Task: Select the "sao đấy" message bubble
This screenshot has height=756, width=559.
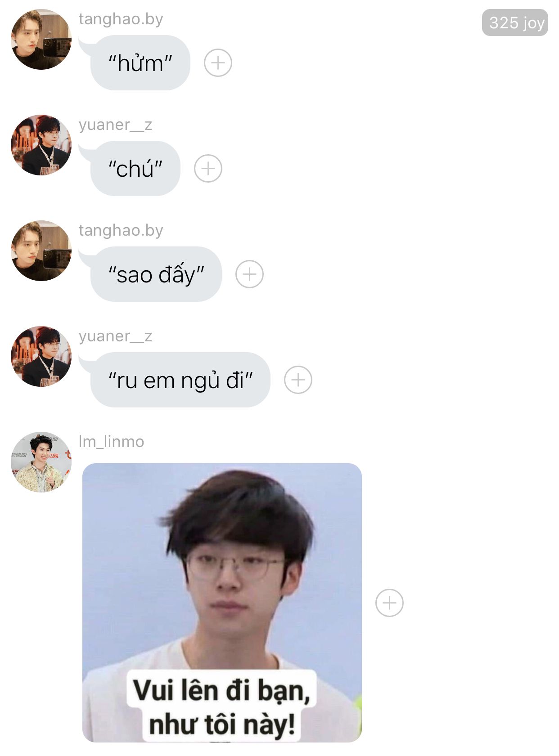Action: coord(156,274)
